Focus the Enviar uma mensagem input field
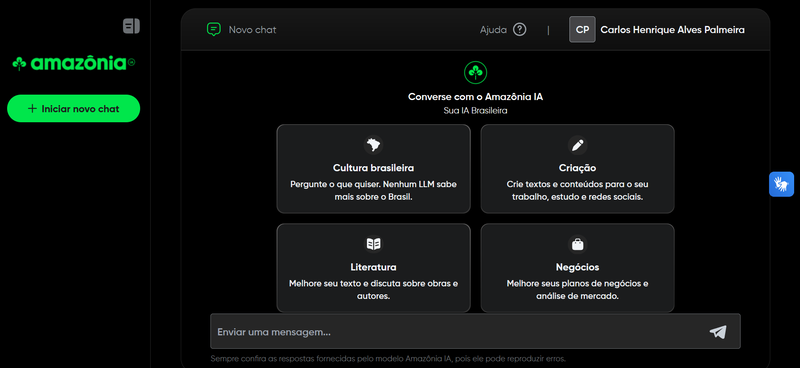The height and width of the screenshot is (368, 800). (476, 332)
